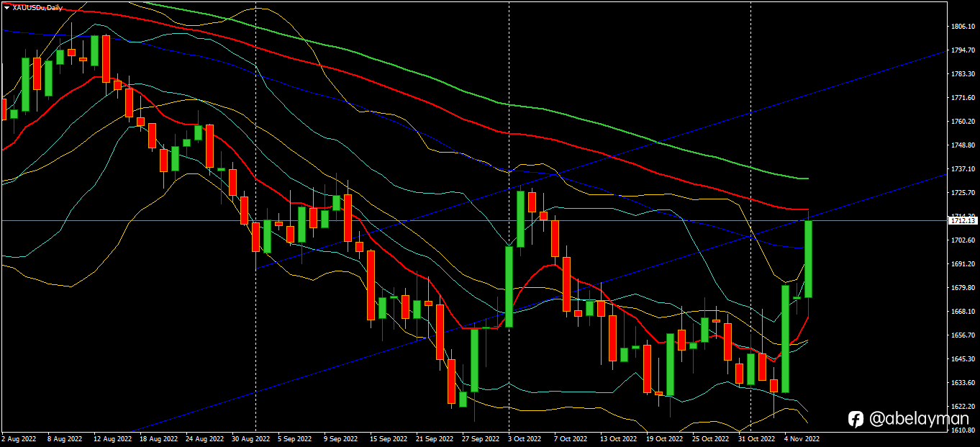Click the 1610.80 price axis label
980x447 pixels.
click(962, 430)
